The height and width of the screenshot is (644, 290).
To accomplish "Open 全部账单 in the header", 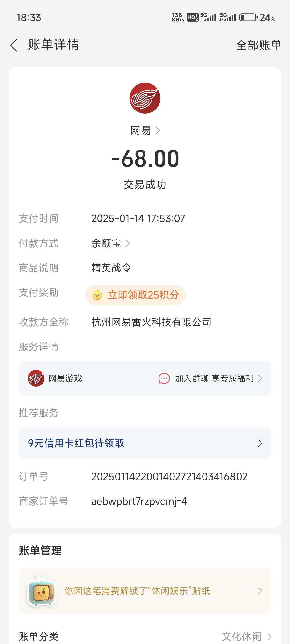I will (x=258, y=46).
